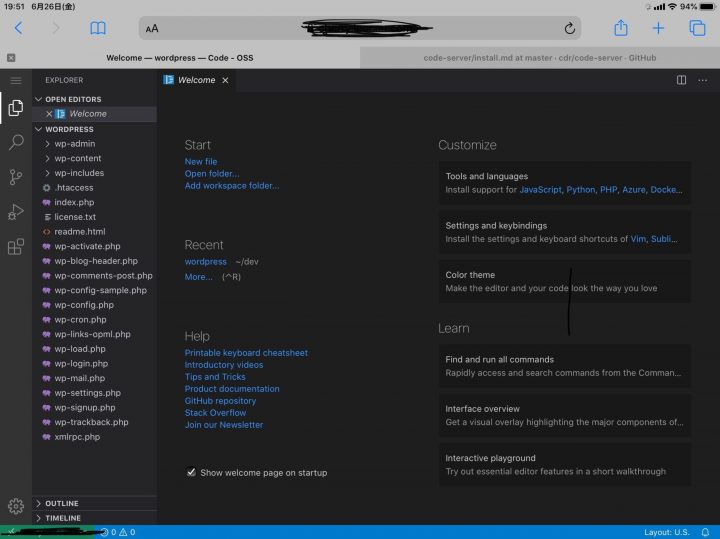The height and width of the screenshot is (539, 720).
Task: Open license.txt in the explorer
Action: click(x=95, y=217)
